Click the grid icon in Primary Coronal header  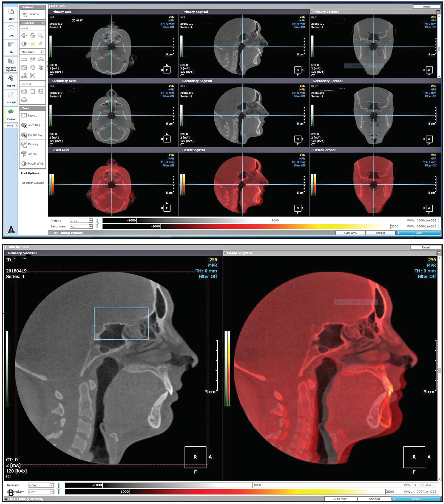(438, 12)
